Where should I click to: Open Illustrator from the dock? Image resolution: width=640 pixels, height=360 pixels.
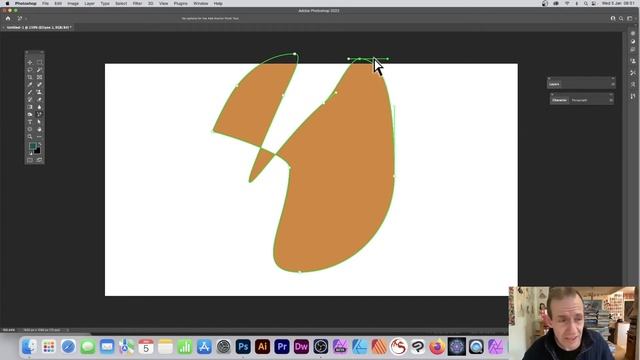click(262, 347)
